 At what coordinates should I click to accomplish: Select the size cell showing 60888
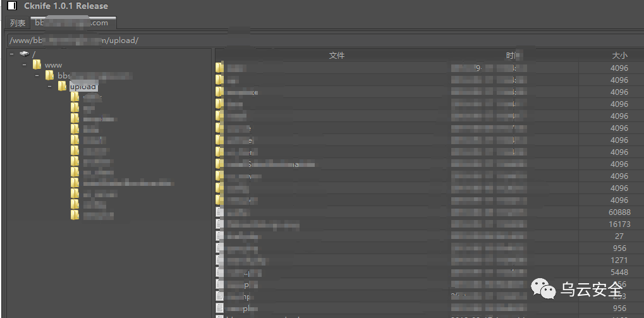tap(619, 212)
